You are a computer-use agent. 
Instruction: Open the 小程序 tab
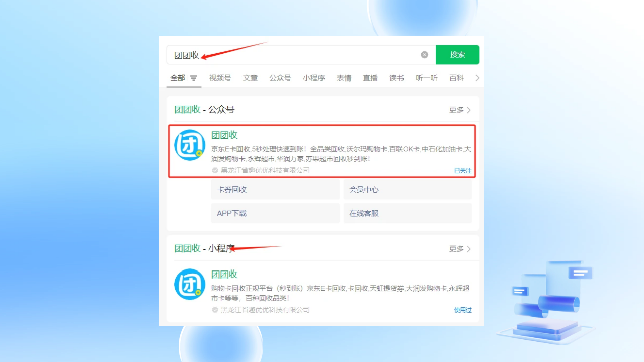point(313,78)
